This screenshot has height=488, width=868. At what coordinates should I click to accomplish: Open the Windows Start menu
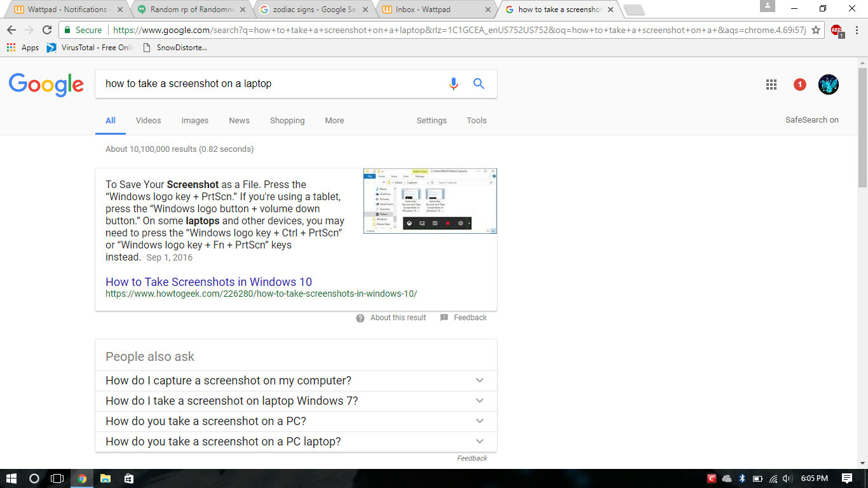[x=11, y=478]
